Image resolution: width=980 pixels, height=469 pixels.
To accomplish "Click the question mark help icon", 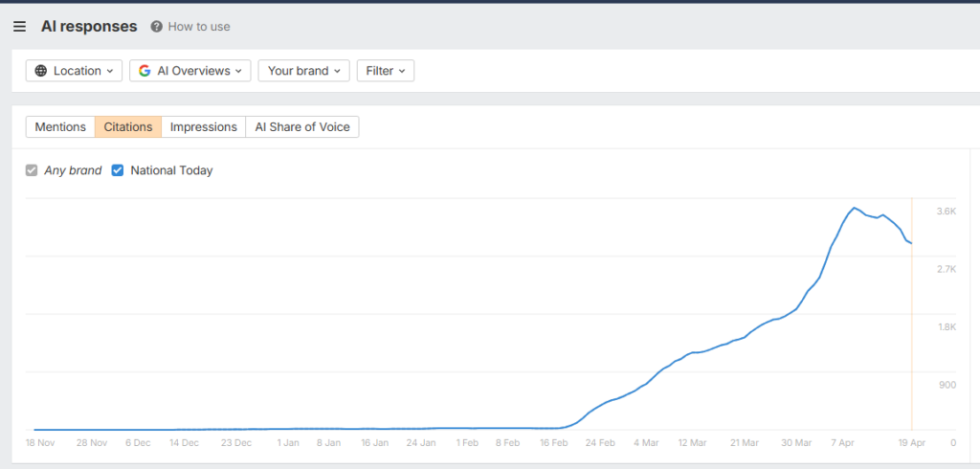I will [157, 27].
